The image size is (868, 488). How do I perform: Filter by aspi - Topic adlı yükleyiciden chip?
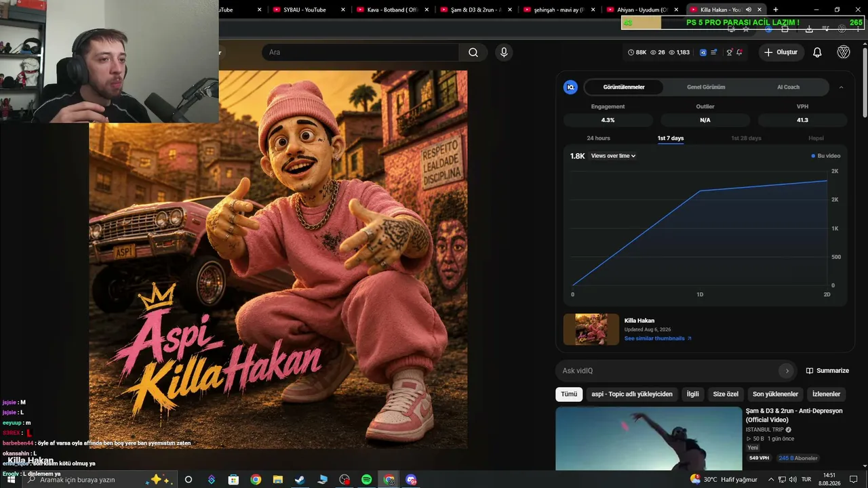pyautogui.click(x=632, y=394)
